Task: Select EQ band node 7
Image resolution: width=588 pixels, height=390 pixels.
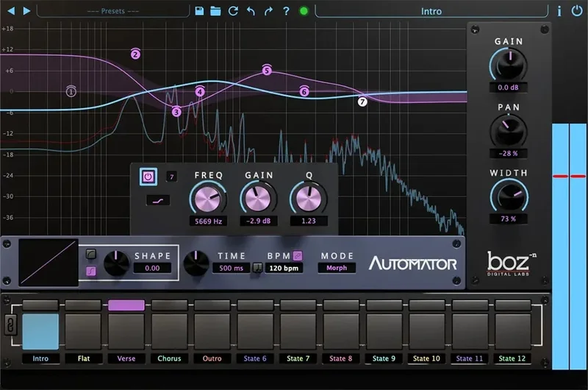Action: pyautogui.click(x=362, y=102)
